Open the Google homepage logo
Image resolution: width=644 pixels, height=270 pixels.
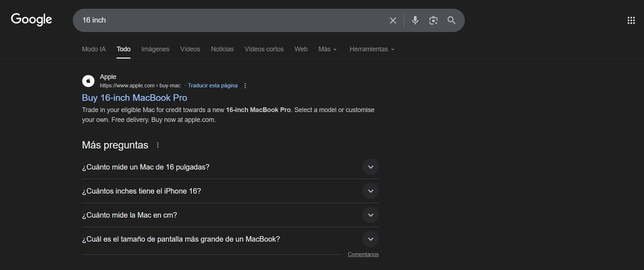click(x=32, y=20)
